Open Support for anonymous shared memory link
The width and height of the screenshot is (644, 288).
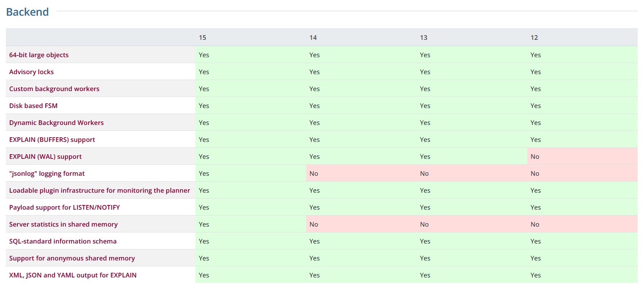coord(72,258)
